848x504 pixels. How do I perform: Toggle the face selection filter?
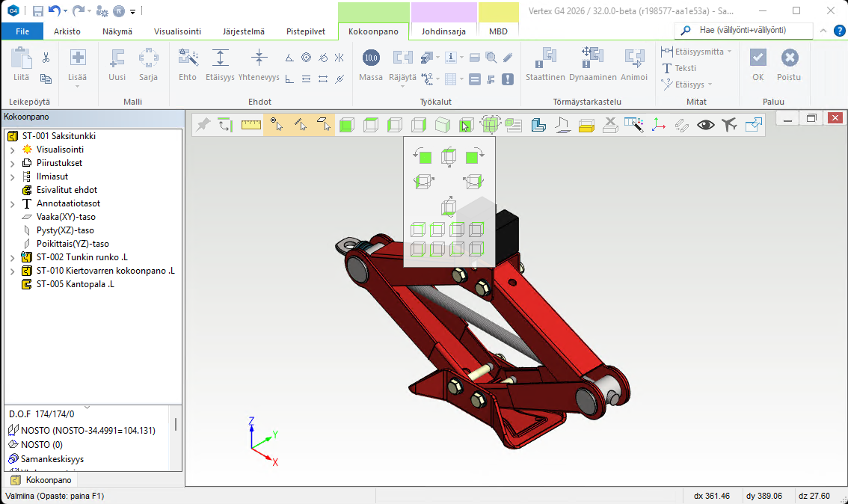pos(323,125)
